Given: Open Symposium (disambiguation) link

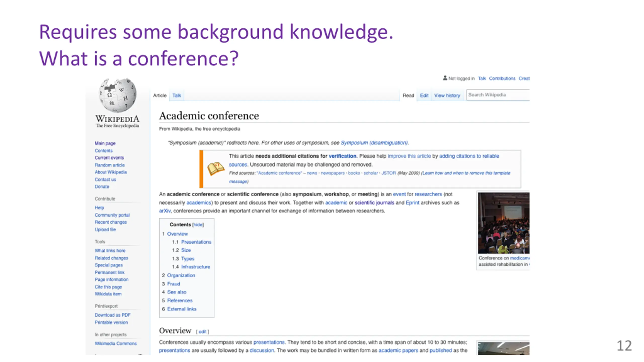Looking at the screenshot, I should tap(374, 143).
